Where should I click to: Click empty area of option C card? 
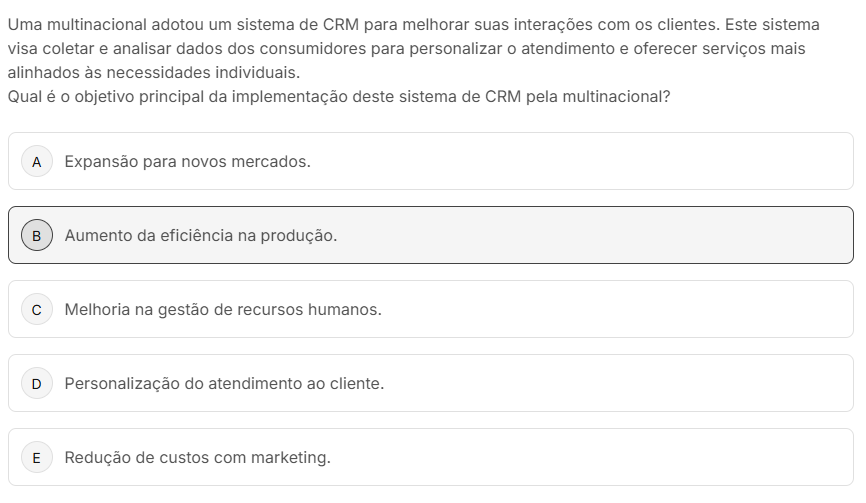[x=613, y=309]
